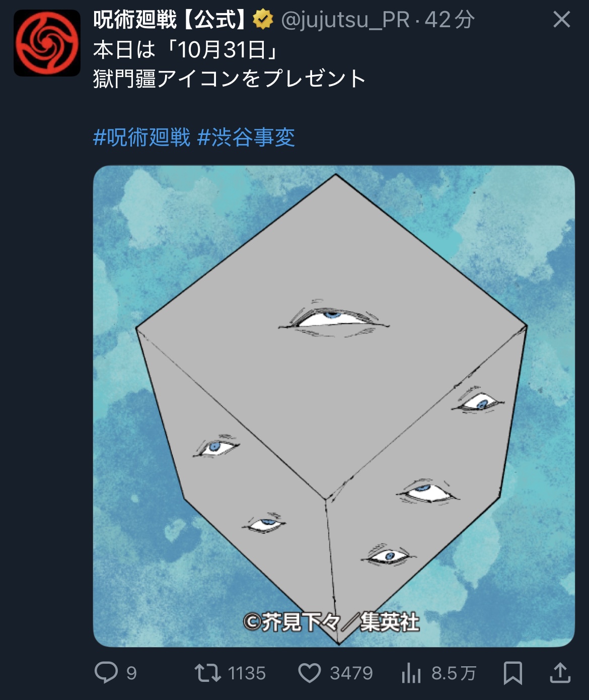Open the #渋谷事変 hashtag link
589x700 pixels.
click(246, 137)
